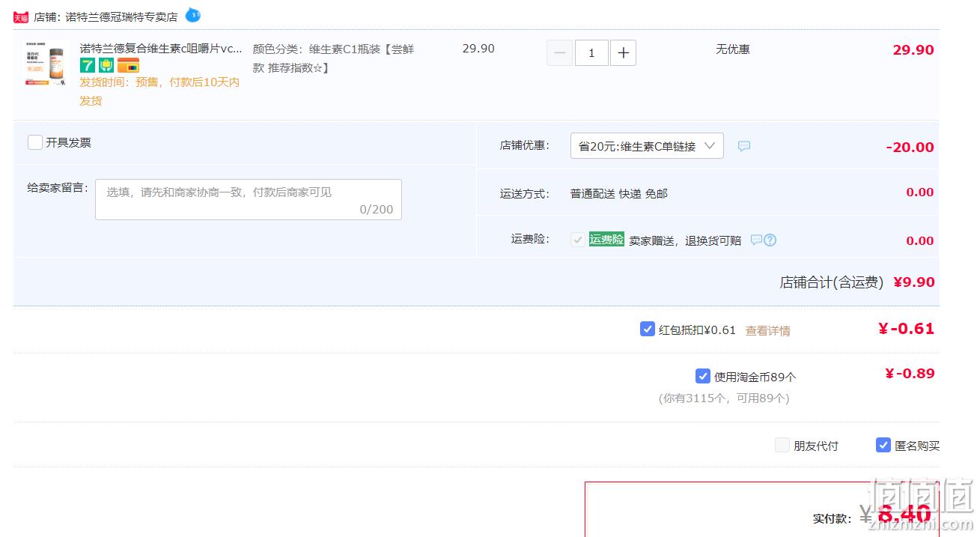Click the 0.00 amount in the 运费险 row
The image size is (980, 537).
click(920, 241)
